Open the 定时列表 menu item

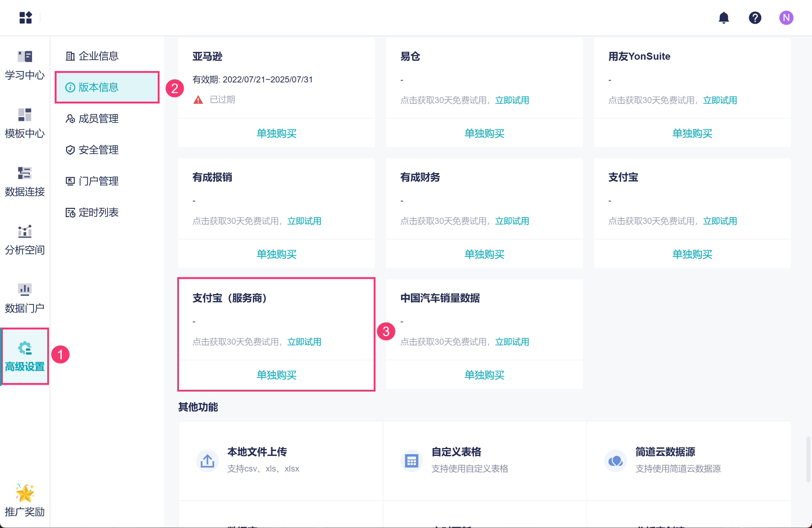[98, 212]
